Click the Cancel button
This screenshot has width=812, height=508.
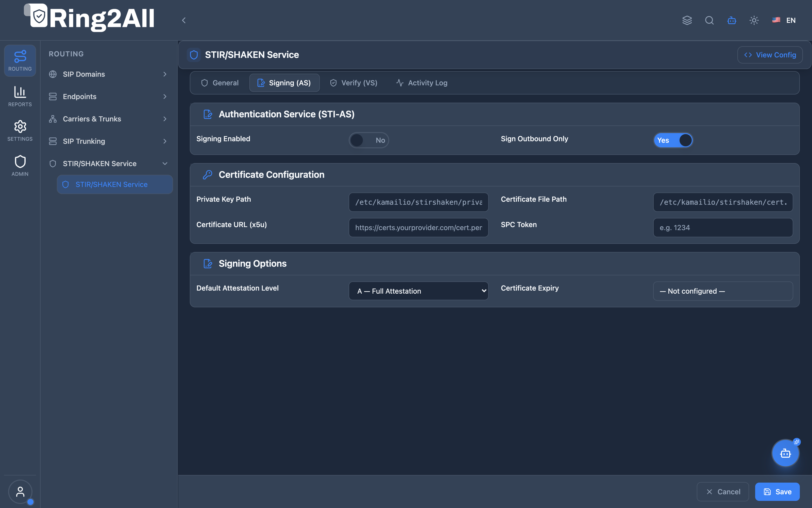723,492
